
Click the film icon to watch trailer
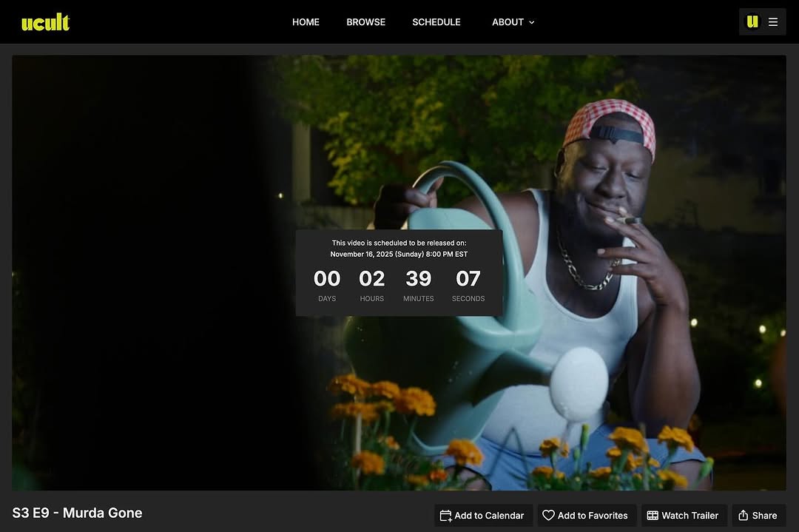tap(653, 516)
